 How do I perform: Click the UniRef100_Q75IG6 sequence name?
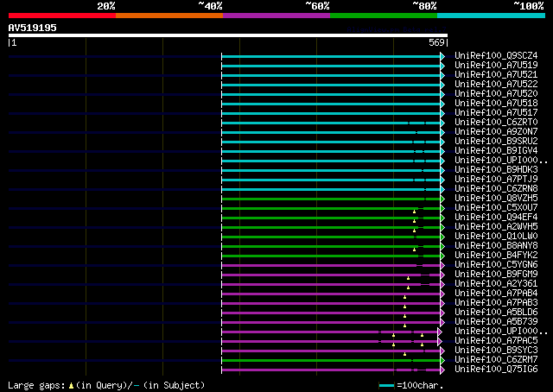pyautogui.click(x=496, y=370)
